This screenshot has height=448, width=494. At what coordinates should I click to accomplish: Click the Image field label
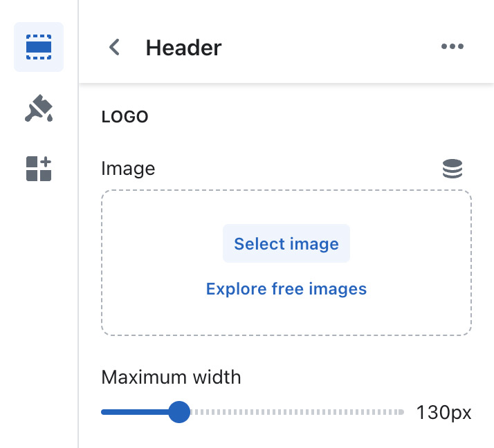[x=128, y=169]
